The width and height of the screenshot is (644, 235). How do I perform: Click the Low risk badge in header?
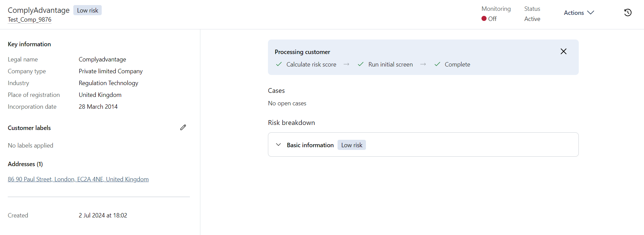coord(88,10)
